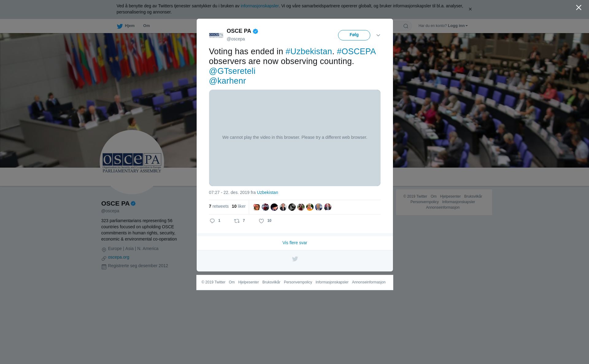Expand the tweet options chevron

(x=378, y=35)
